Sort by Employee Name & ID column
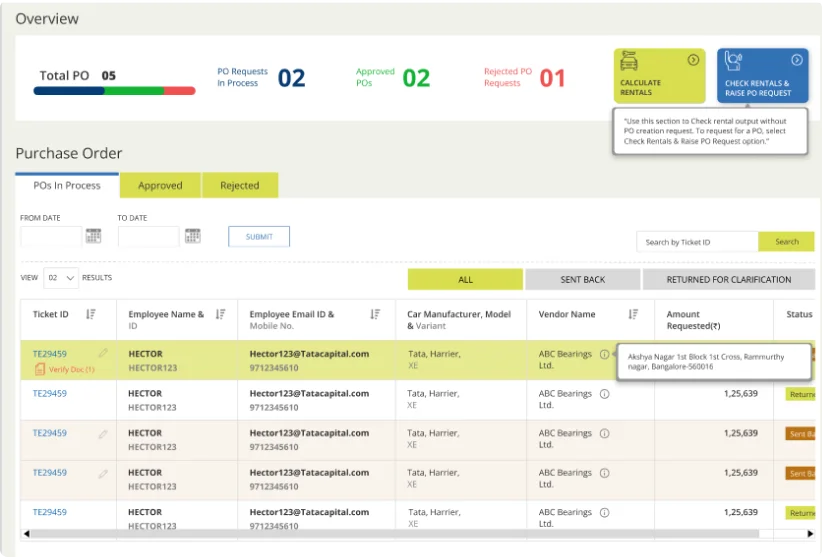This screenshot has width=822, height=557. tap(221, 314)
